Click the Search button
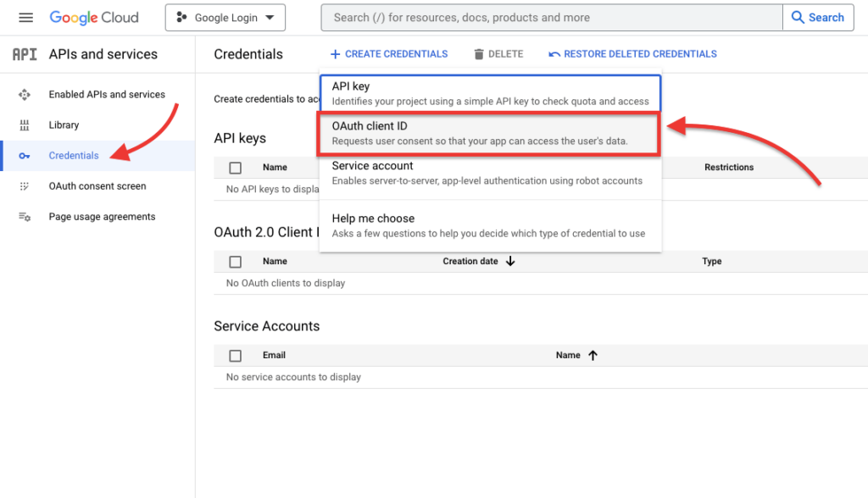The image size is (868, 498). tap(818, 18)
